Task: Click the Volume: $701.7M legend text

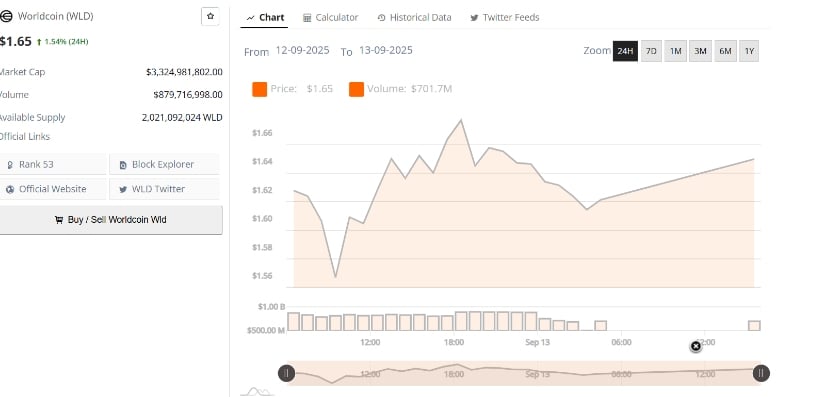Action: (x=409, y=89)
